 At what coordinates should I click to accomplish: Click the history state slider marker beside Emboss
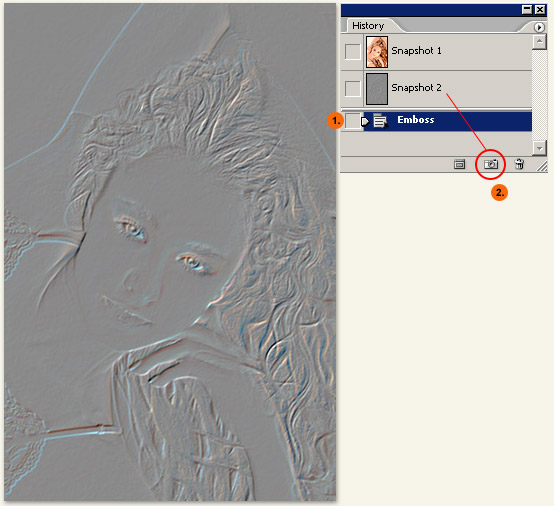(x=365, y=122)
